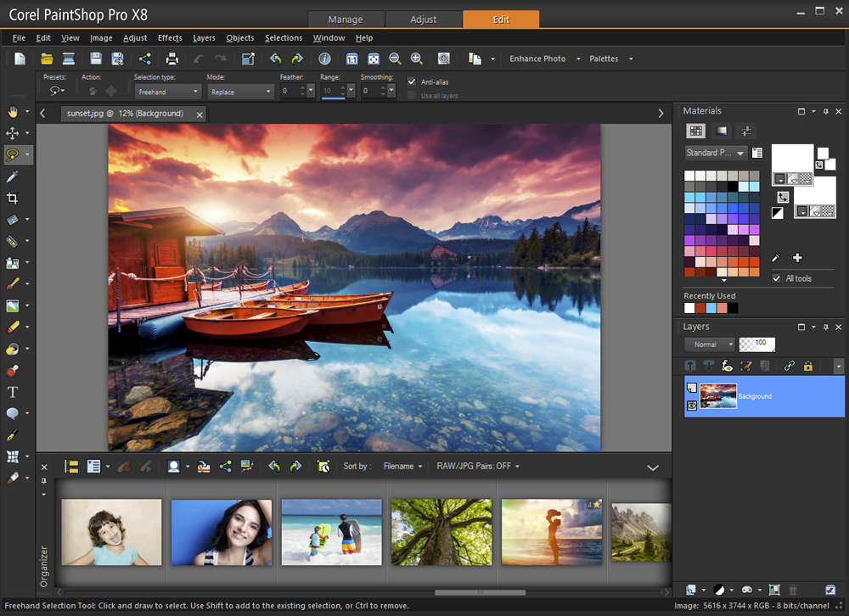Select the tree canopy thumbnail in Organizer
Viewport: 849px width, 616px height.
click(x=441, y=532)
